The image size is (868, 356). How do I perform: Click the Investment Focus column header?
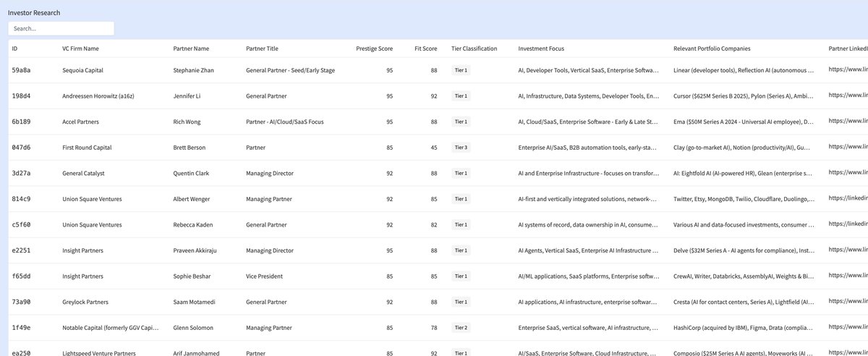pyautogui.click(x=541, y=48)
